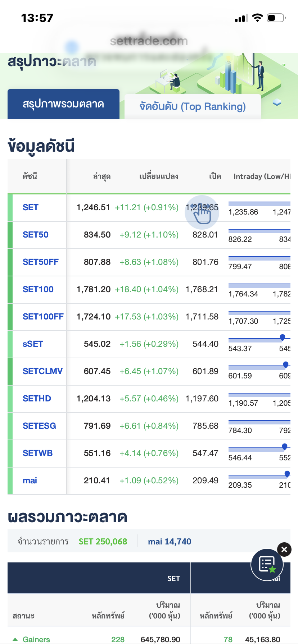Tap the Intraday (Low/High) column header
Viewport: 298px width, 644px height.
pyautogui.click(x=261, y=176)
